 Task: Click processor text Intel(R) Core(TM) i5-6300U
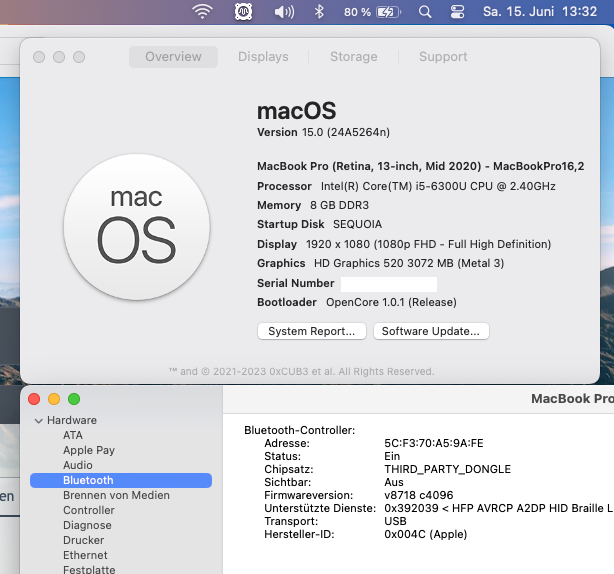394,186
